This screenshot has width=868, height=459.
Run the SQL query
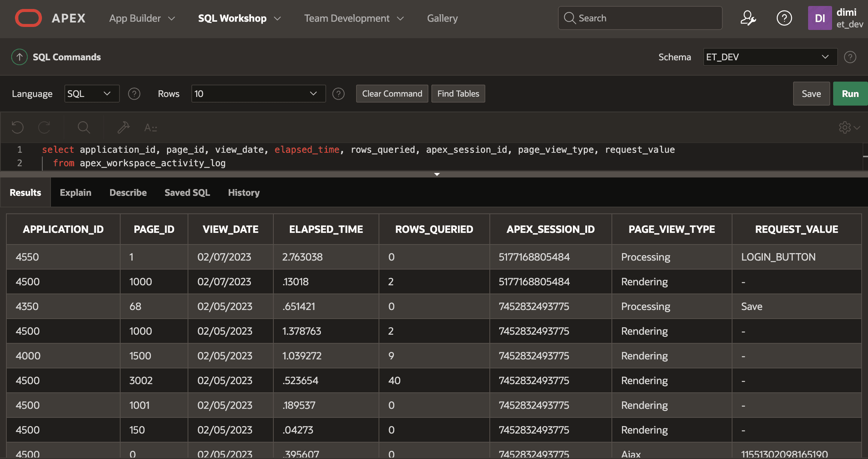pos(850,94)
